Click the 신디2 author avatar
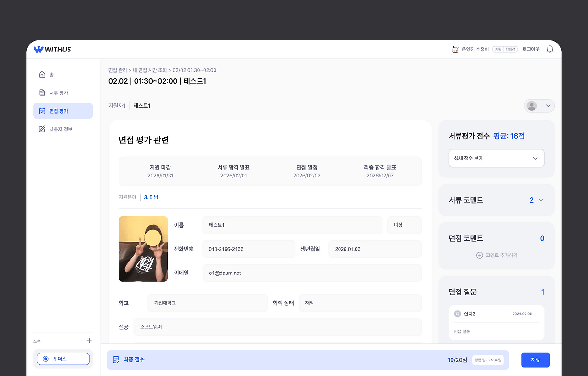 [x=457, y=314]
